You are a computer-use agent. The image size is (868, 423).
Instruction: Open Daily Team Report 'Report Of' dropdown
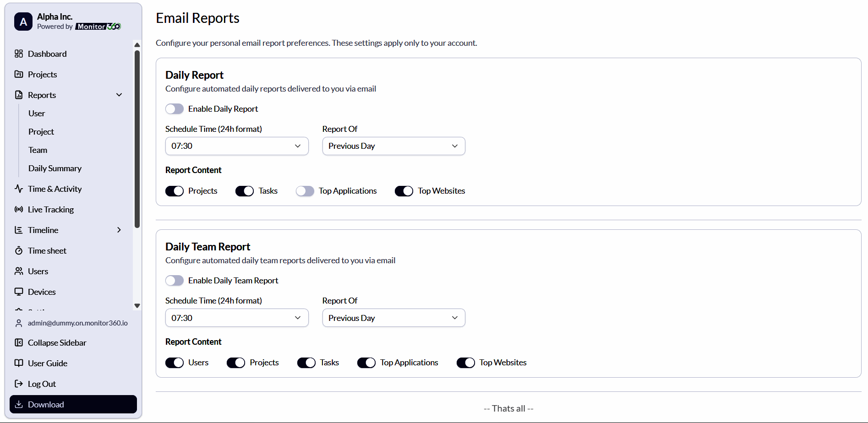pyautogui.click(x=393, y=318)
